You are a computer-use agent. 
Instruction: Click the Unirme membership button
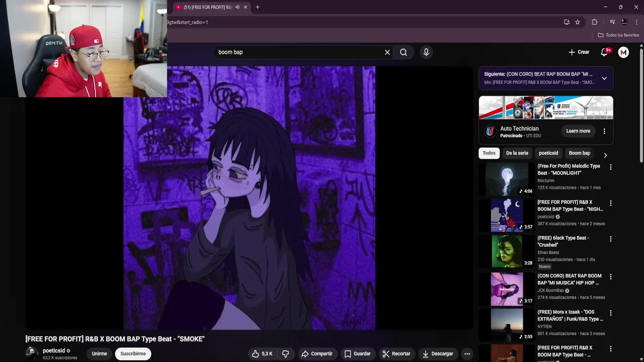click(100, 354)
